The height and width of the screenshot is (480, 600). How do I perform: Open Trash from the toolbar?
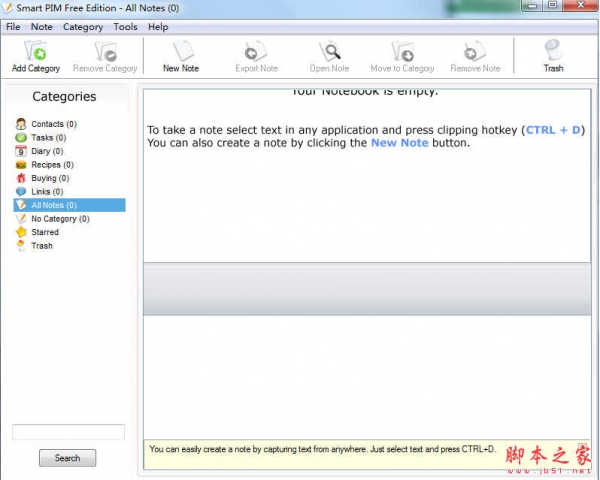tap(553, 57)
